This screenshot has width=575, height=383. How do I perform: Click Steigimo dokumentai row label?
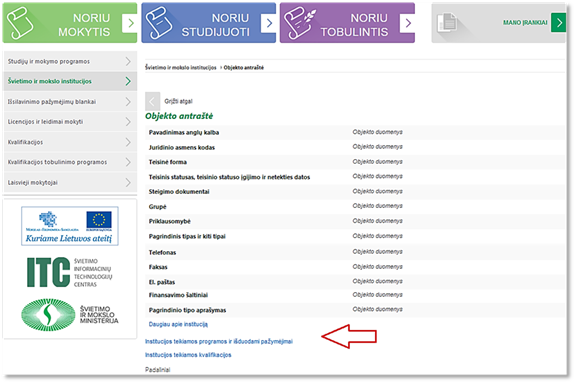[x=179, y=192]
